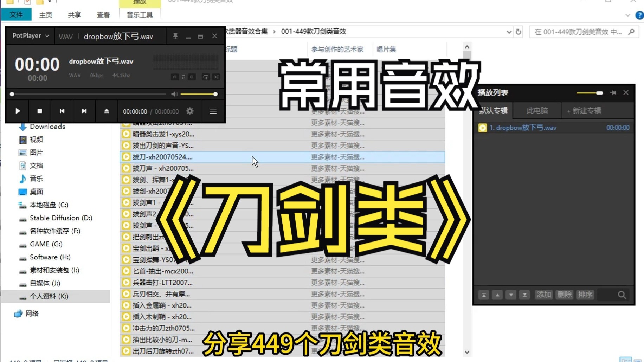Open the address bar history dropdown

(509, 32)
